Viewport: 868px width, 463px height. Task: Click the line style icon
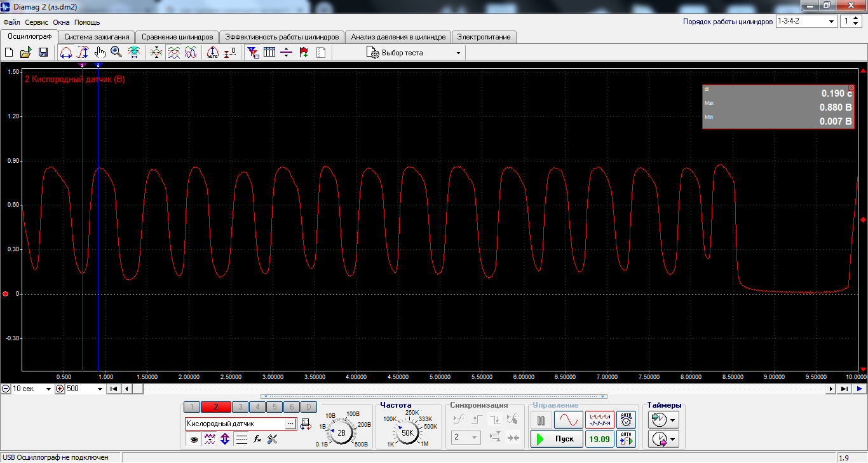click(x=241, y=439)
